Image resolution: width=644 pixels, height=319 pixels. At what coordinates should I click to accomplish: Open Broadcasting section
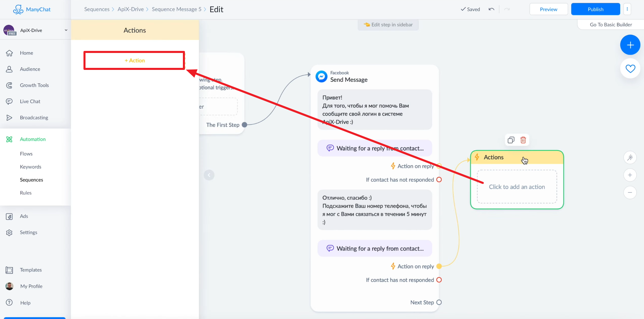[34, 117]
